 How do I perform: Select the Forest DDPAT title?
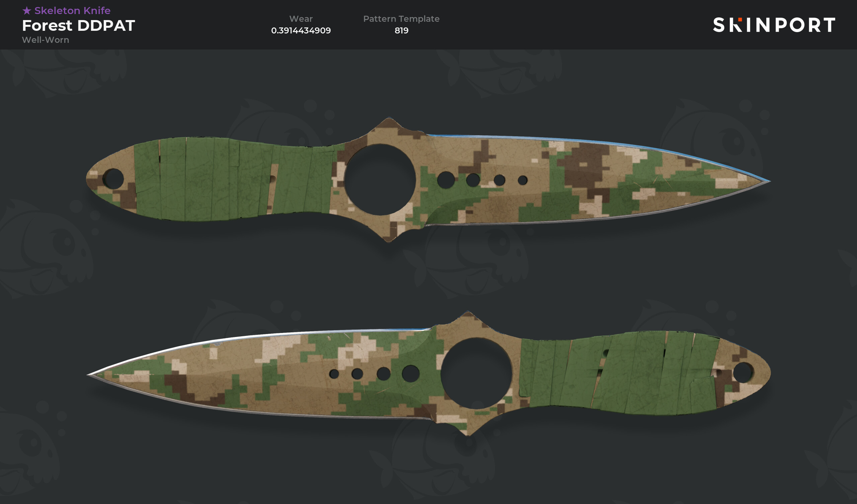[79, 25]
